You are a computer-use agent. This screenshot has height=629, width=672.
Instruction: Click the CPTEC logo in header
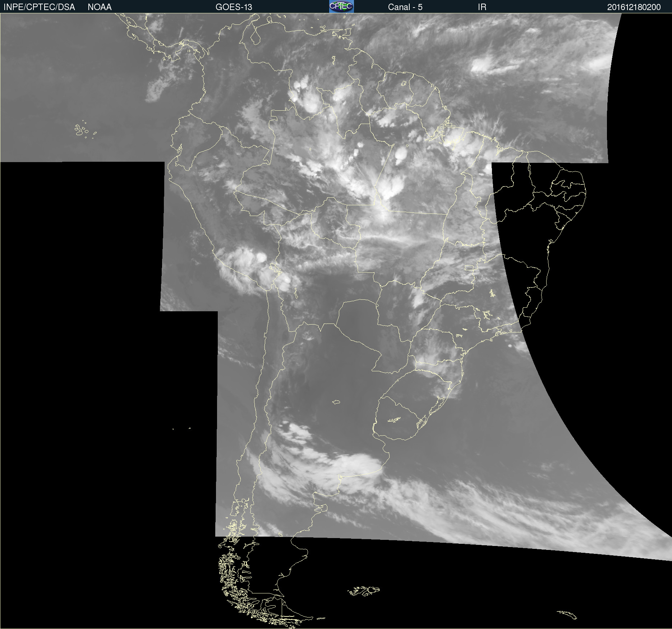341,6
